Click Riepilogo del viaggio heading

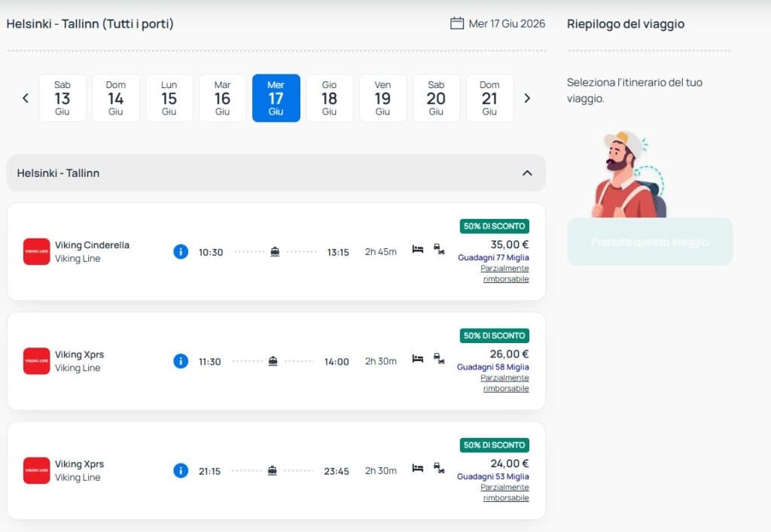pos(626,23)
